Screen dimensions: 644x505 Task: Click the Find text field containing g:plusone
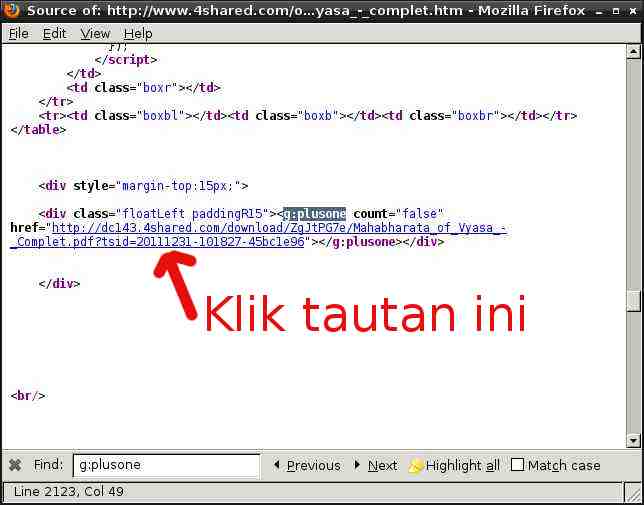point(165,465)
